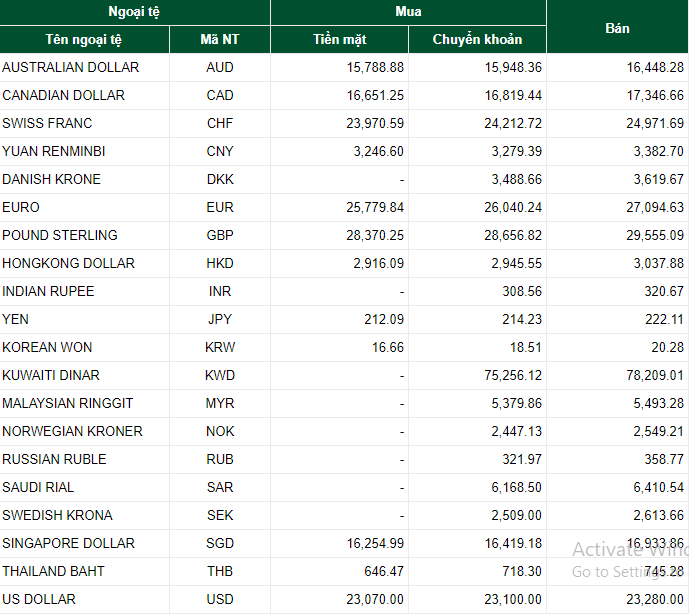Viewport: 689px width, 615px height.
Task: Select the SINGAPORE DOLLAR currency name
Action: [x=68, y=543]
